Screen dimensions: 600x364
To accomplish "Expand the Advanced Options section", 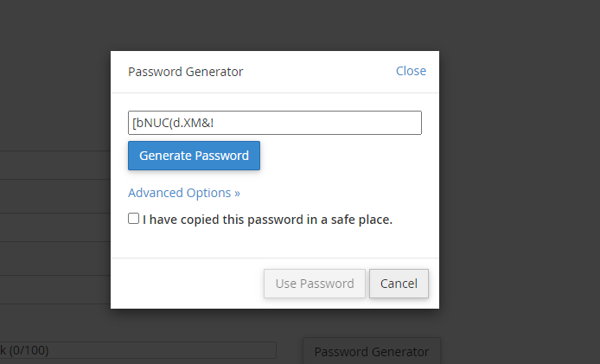I will click(183, 193).
